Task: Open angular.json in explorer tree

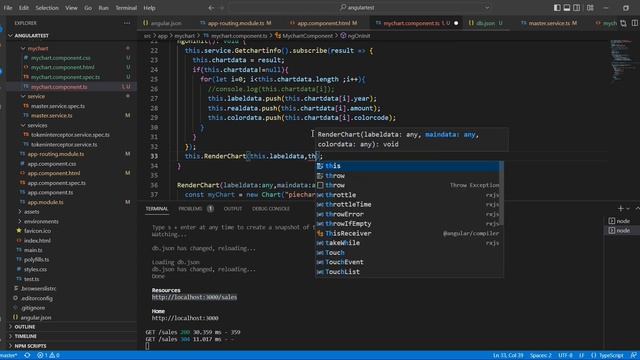Action: tap(36, 318)
